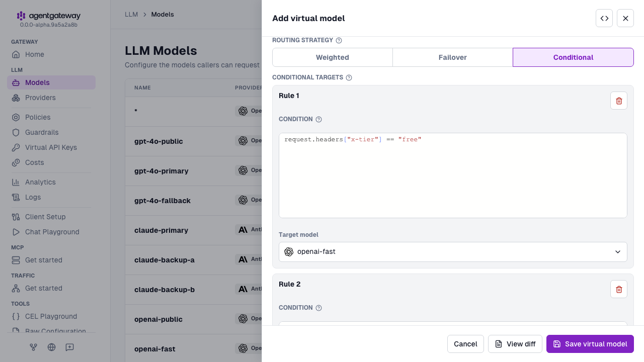
Task: Click the Rule 1 heading
Action: (x=289, y=96)
